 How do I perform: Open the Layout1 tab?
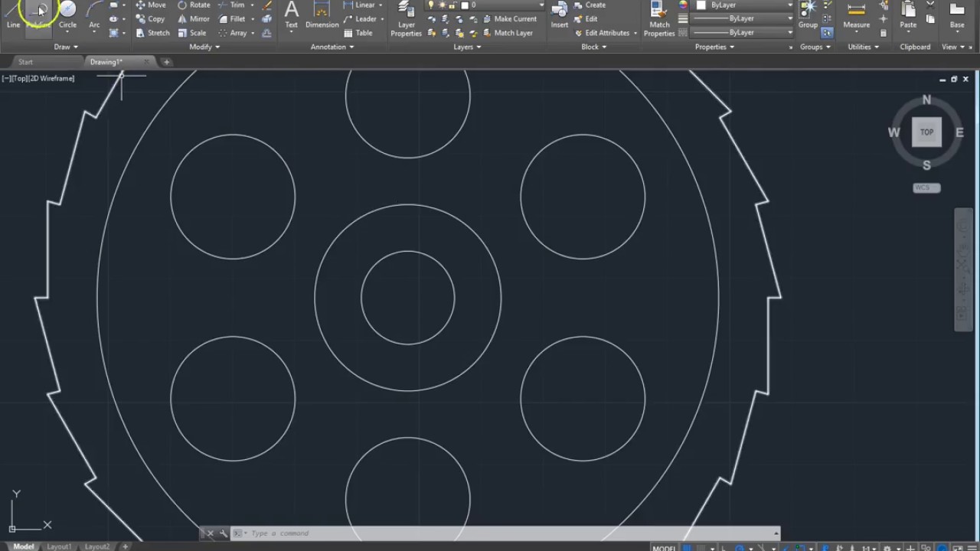pyautogui.click(x=59, y=546)
